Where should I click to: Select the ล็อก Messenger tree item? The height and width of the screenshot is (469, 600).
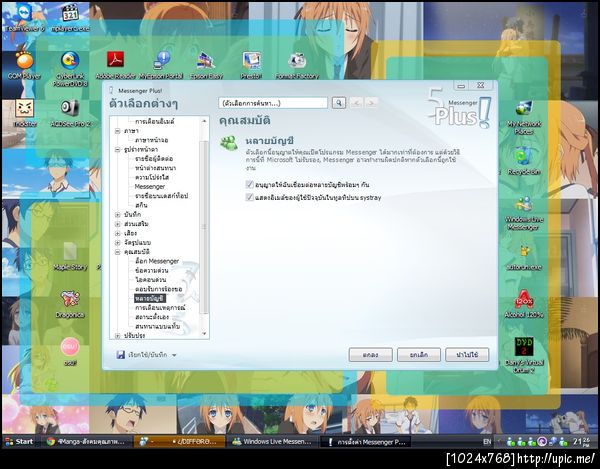coord(157,261)
